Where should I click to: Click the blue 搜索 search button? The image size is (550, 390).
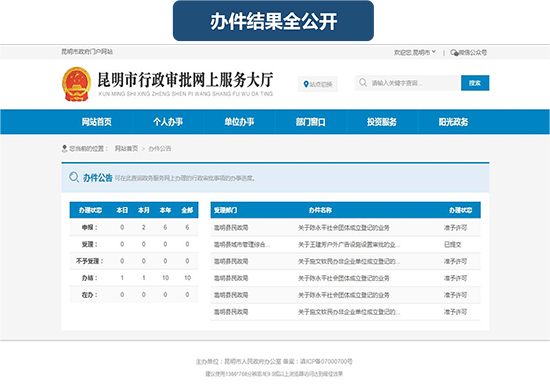[x=475, y=83]
